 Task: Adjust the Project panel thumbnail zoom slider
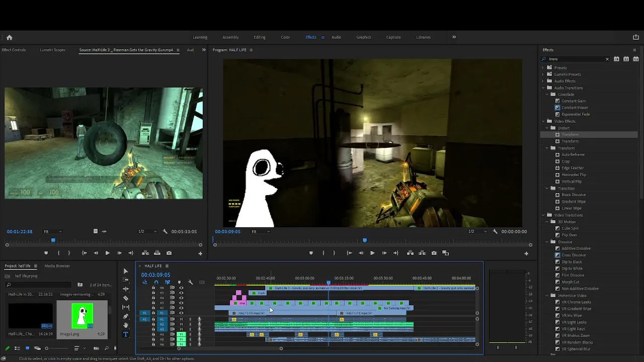click(47, 348)
